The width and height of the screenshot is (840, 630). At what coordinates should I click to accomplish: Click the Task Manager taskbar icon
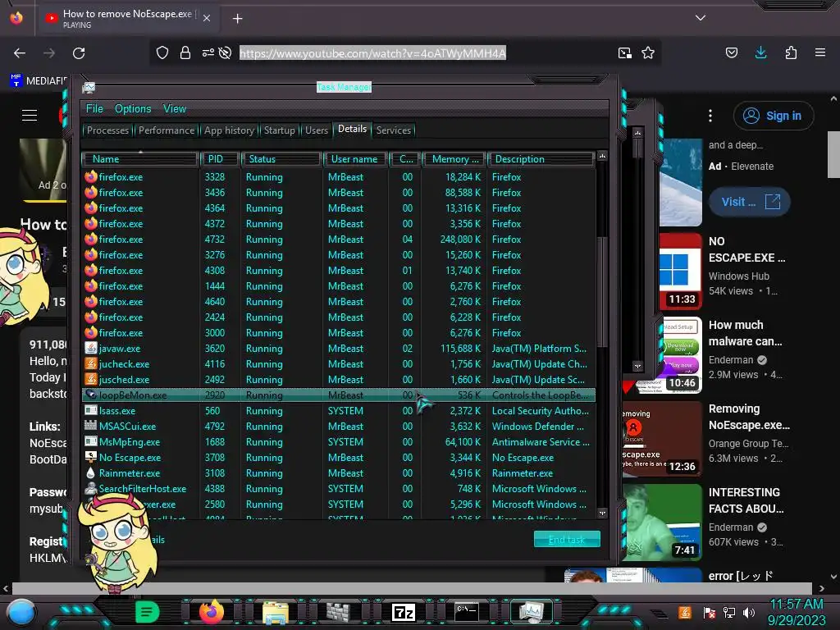[531, 612]
